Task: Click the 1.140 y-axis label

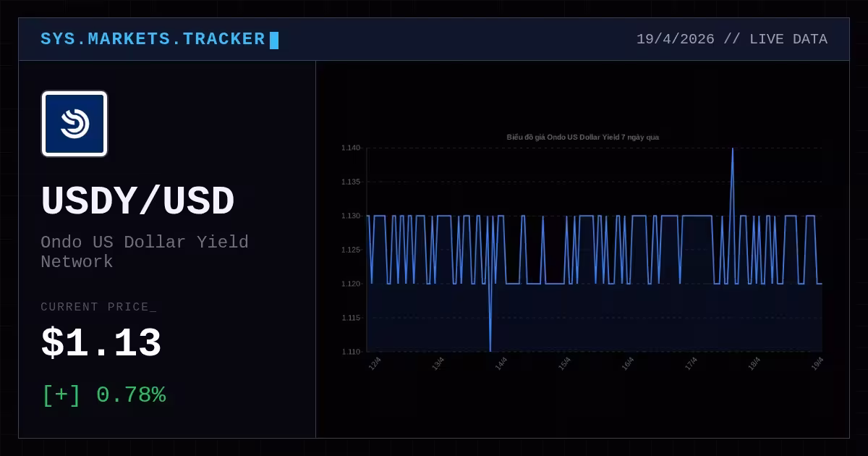Action: (351, 148)
